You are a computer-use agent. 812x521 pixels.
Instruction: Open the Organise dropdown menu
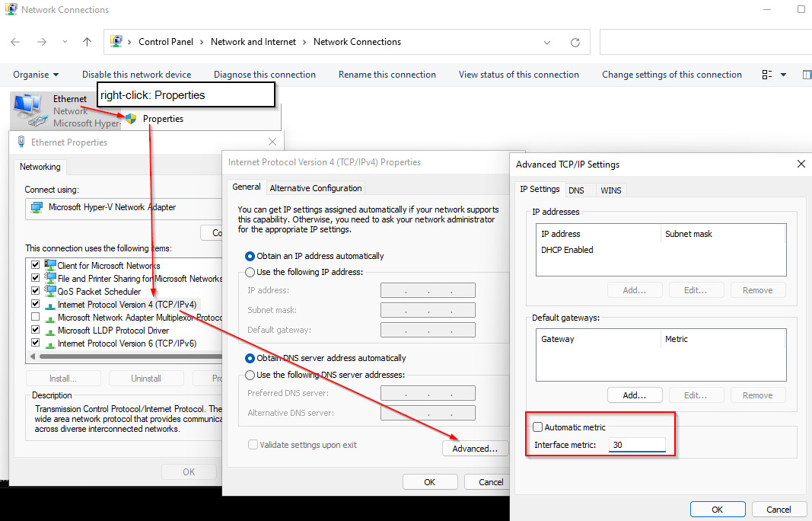tap(36, 75)
